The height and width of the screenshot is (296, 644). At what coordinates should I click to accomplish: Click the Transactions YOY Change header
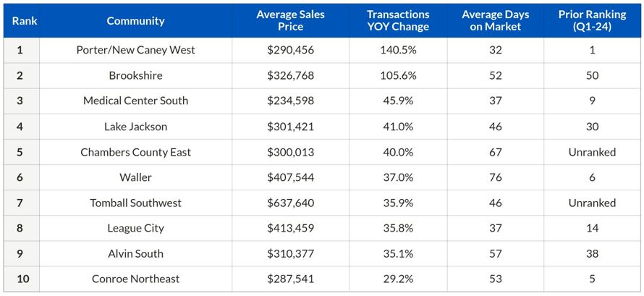pyautogui.click(x=397, y=20)
